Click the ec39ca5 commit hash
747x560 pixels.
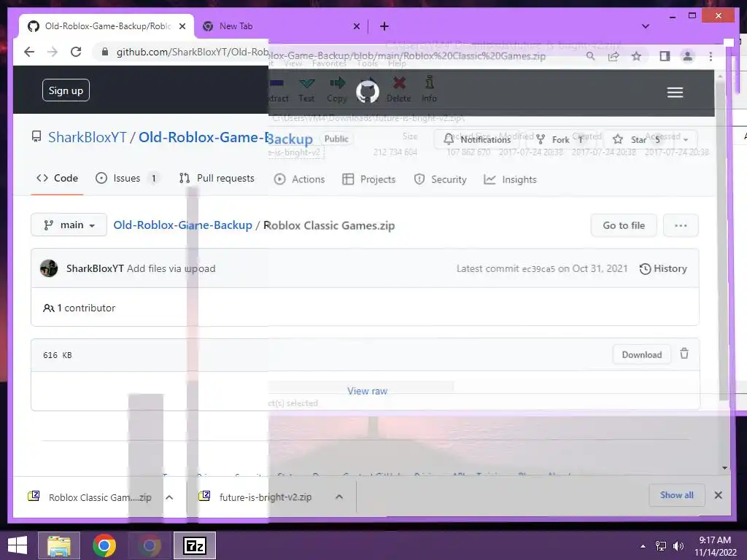(538, 269)
